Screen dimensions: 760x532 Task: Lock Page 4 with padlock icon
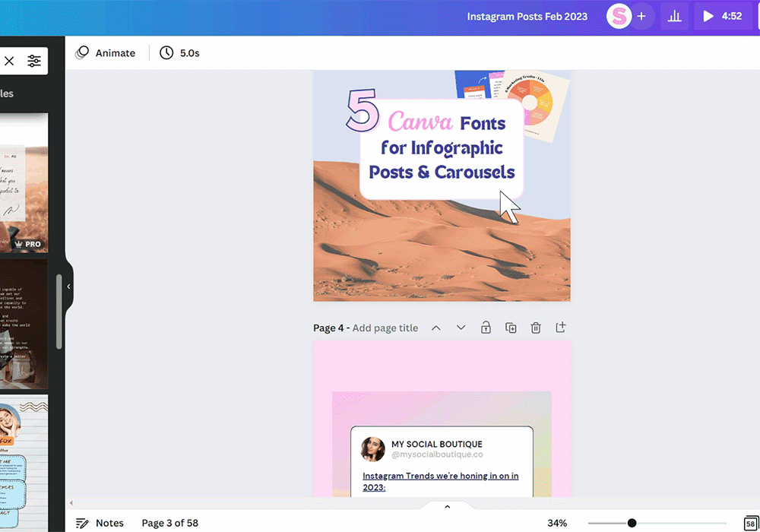pos(486,328)
